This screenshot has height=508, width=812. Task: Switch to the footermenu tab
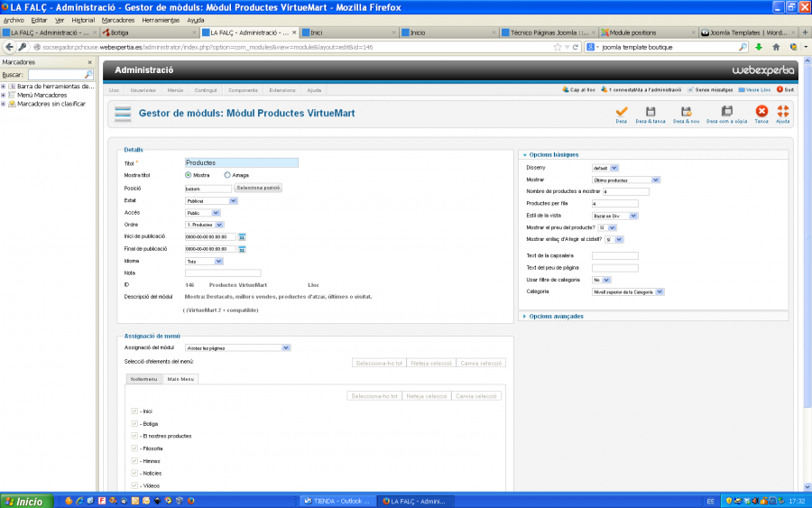(x=144, y=379)
